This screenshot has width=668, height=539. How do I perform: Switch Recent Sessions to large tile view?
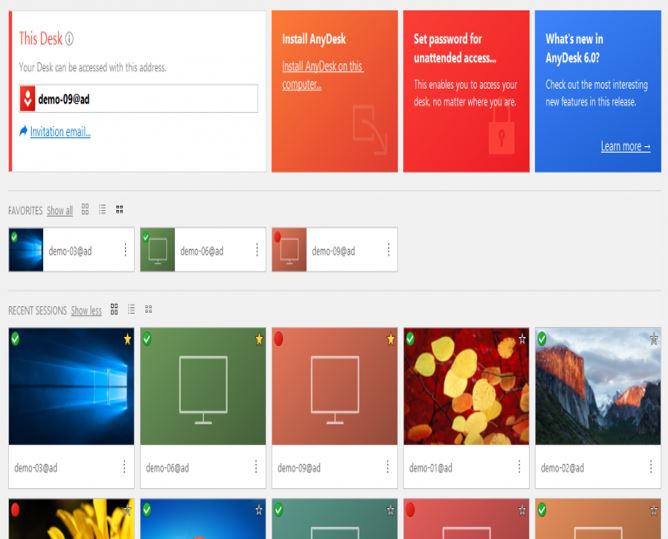click(114, 309)
